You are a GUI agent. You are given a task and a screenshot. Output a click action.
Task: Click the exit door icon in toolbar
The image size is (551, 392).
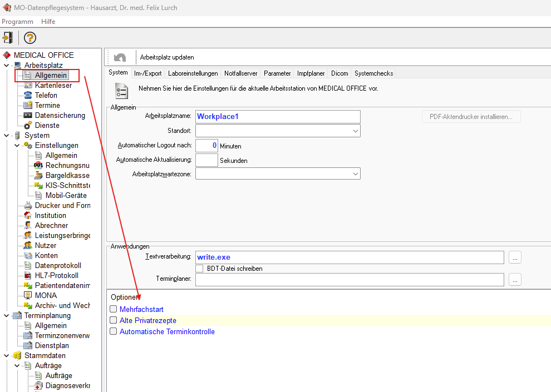(x=8, y=38)
